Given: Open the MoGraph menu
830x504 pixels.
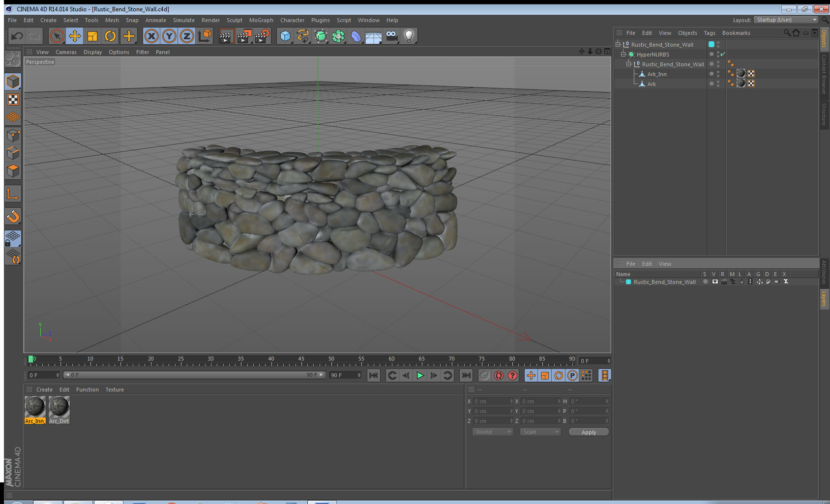Looking at the screenshot, I should [261, 20].
